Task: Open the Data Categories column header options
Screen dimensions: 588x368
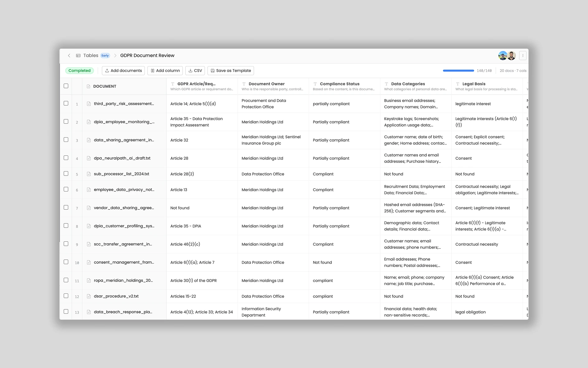Action: pyautogui.click(x=408, y=84)
